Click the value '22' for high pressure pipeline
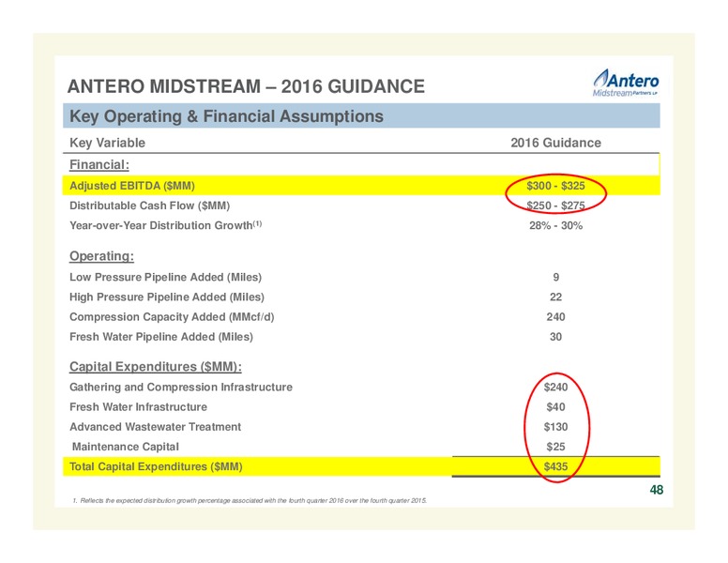The width and height of the screenshot is (728, 563). pos(555,297)
